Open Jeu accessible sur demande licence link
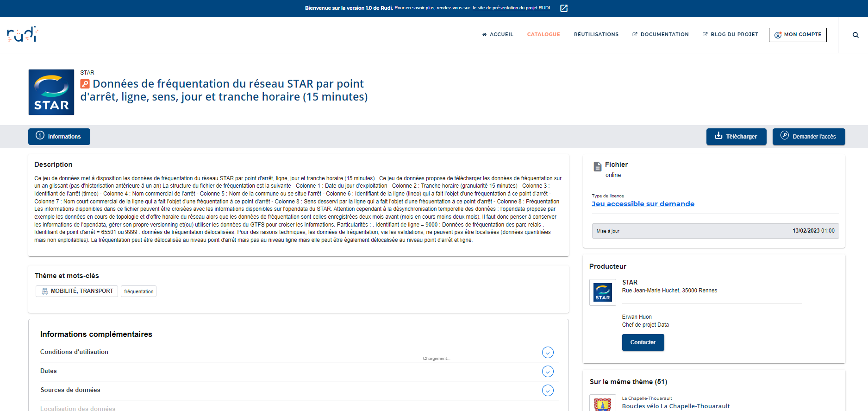 643,204
